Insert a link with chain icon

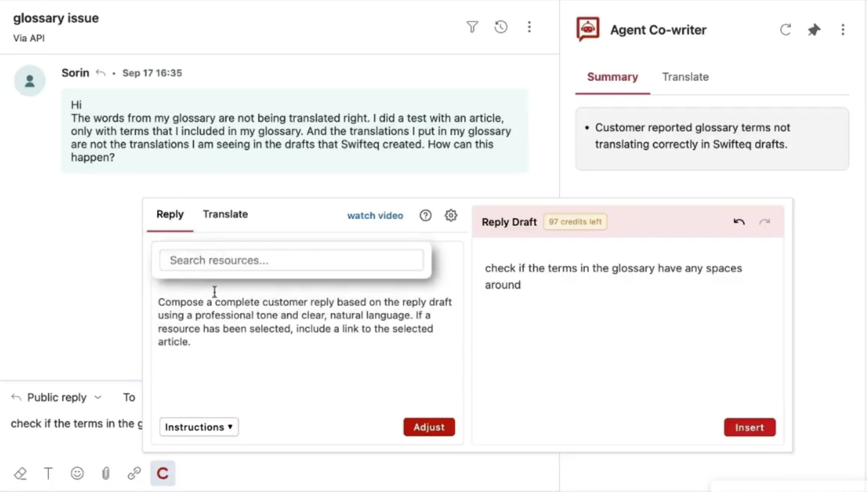point(134,473)
